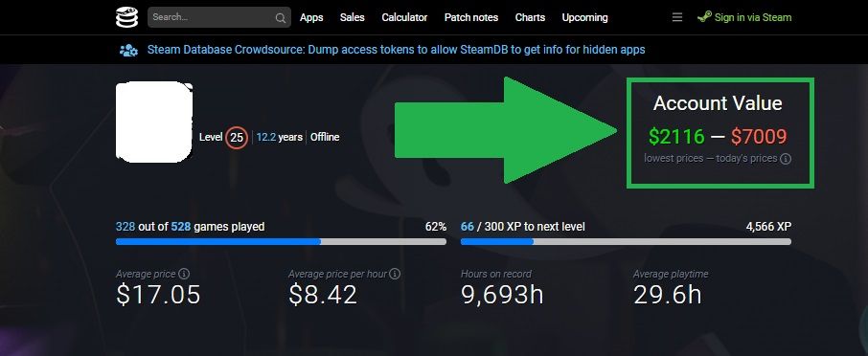Open Steam Database Crowdsource announcement link
Viewport: 868px width, 356px height.
[397, 50]
